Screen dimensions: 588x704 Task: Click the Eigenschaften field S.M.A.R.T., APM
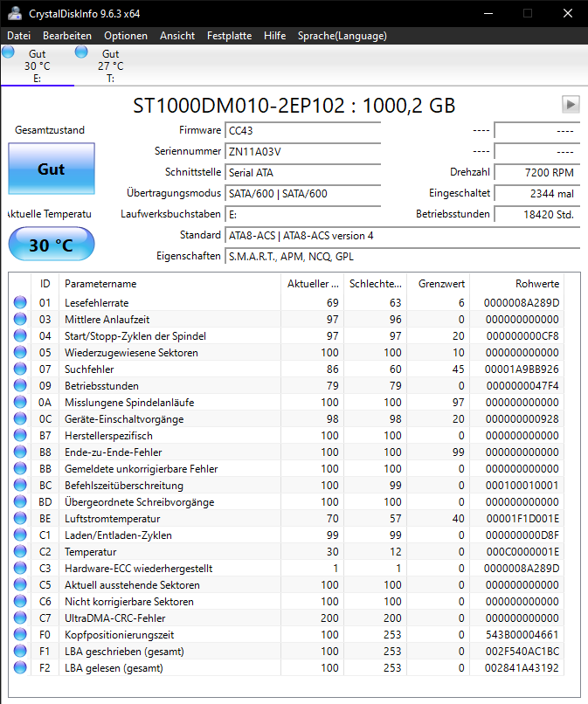(x=403, y=257)
